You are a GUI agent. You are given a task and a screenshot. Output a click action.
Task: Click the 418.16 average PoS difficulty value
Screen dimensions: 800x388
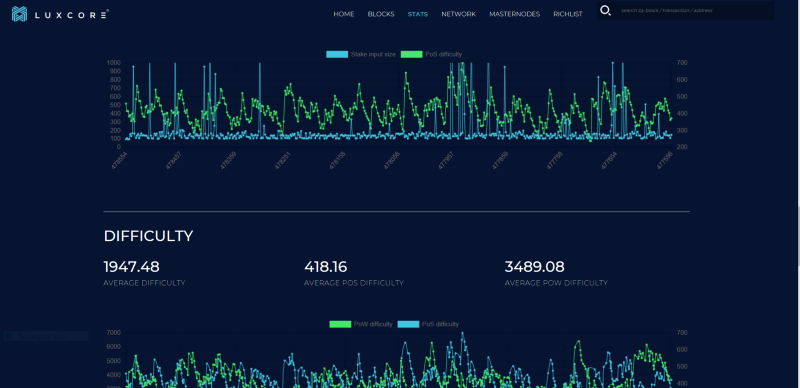pos(326,267)
